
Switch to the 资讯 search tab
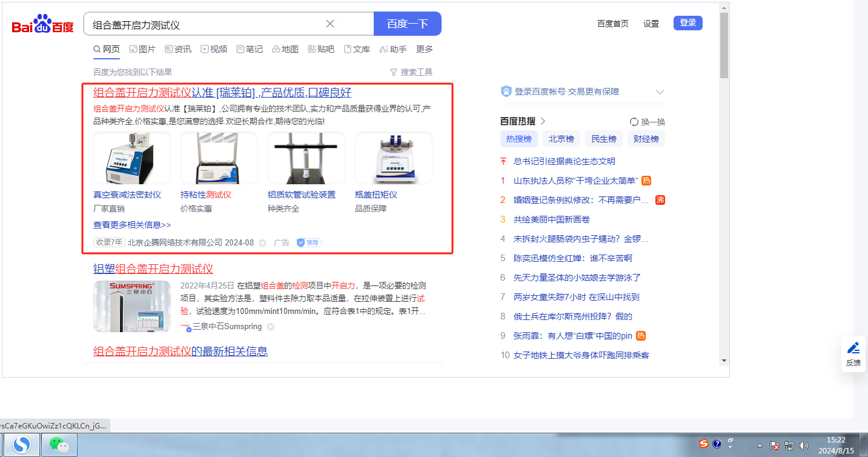pyautogui.click(x=178, y=49)
